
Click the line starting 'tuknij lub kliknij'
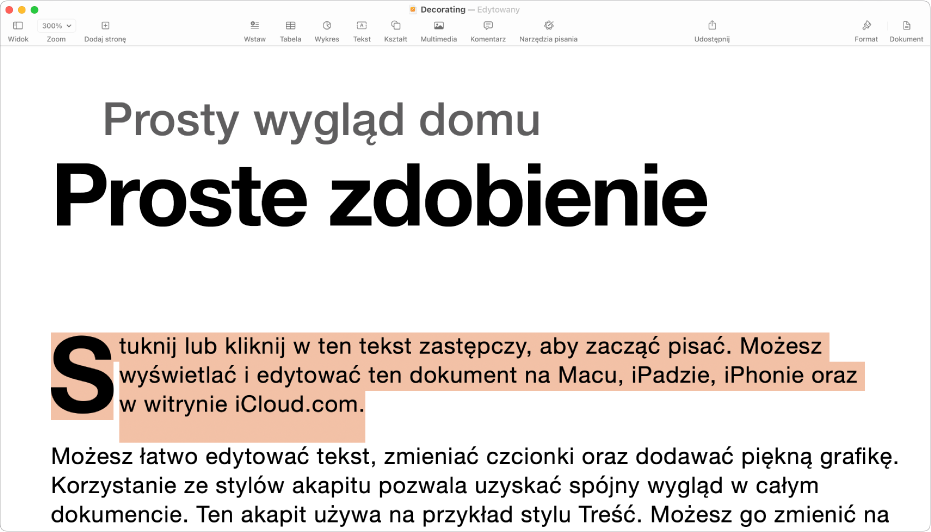tap(470, 346)
